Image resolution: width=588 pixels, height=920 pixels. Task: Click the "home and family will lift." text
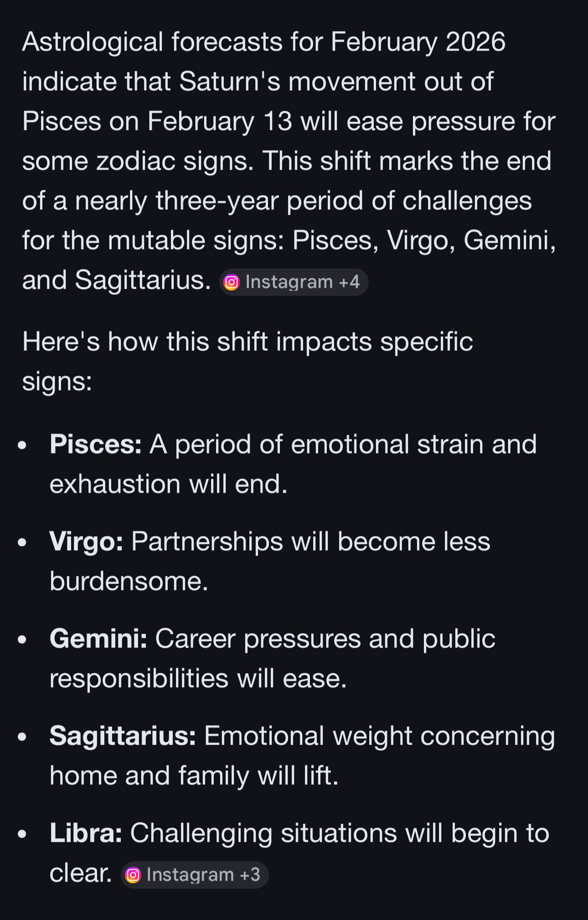coord(194,776)
